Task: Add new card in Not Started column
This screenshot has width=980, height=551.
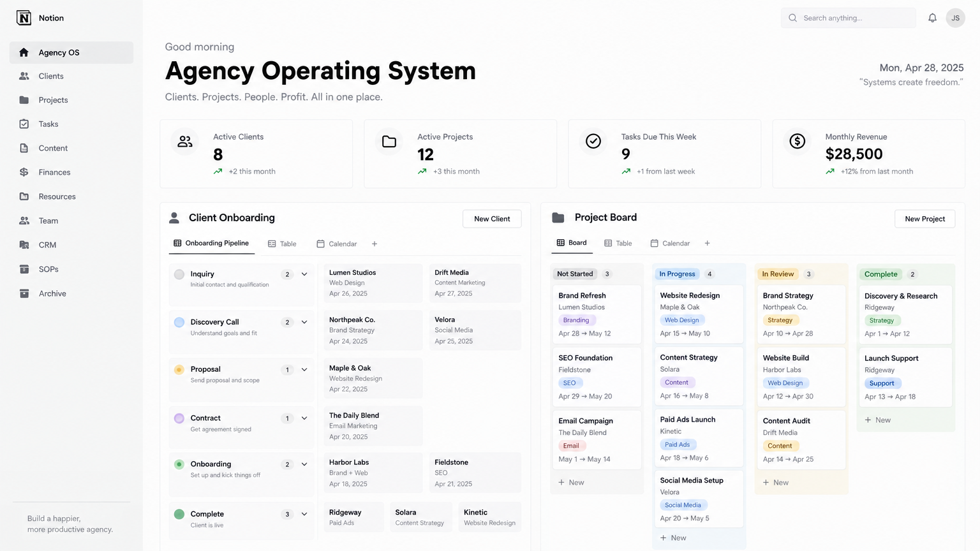Action: point(571,483)
